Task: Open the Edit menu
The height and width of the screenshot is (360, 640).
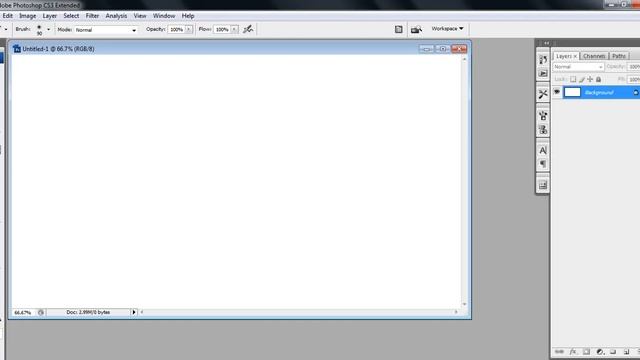Action: click(x=8, y=16)
